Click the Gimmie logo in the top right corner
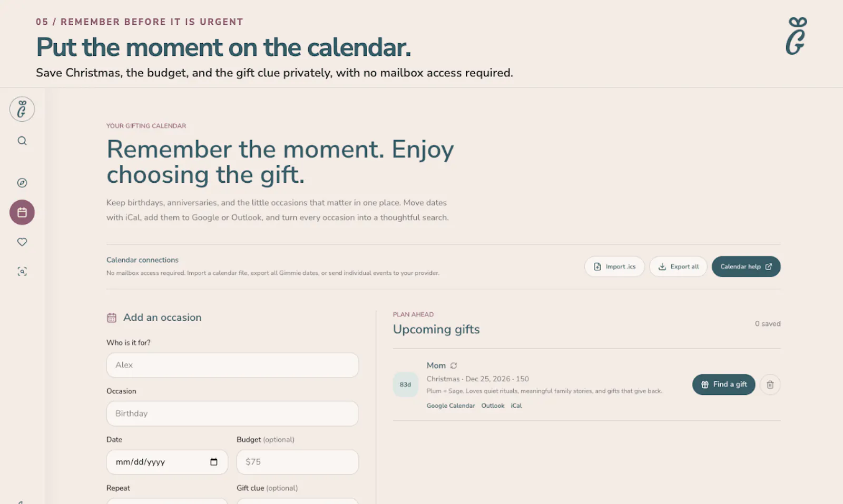 point(797,36)
